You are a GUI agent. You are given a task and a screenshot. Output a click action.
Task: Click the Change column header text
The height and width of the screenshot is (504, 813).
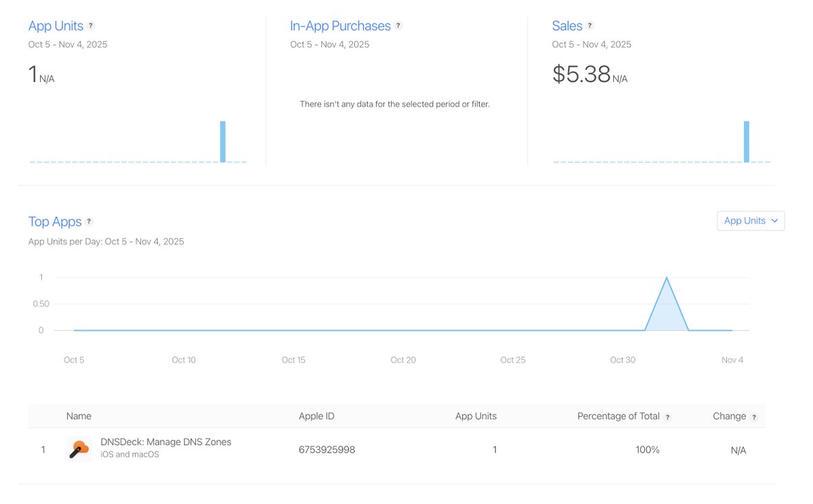730,416
